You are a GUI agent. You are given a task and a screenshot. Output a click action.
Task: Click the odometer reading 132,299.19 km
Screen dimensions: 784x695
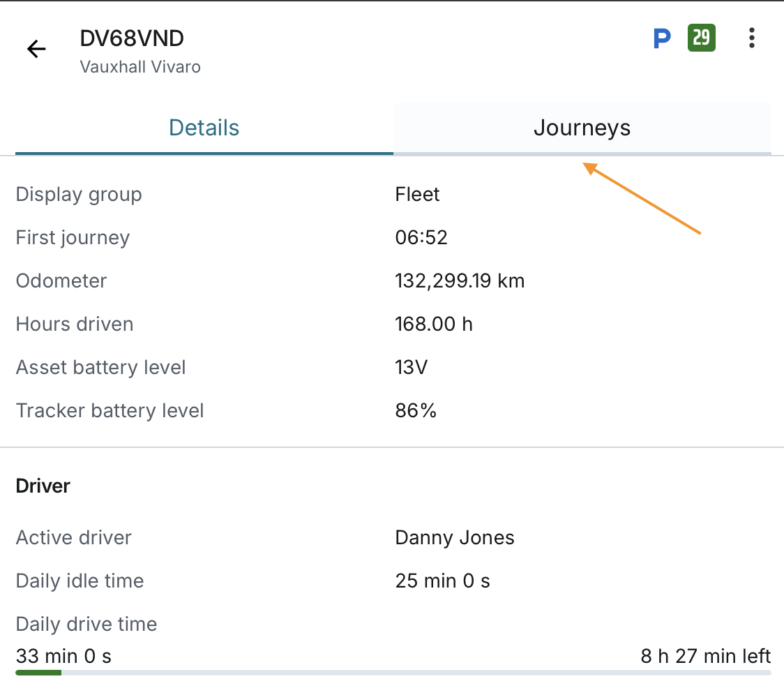pyautogui.click(x=459, y=281)
